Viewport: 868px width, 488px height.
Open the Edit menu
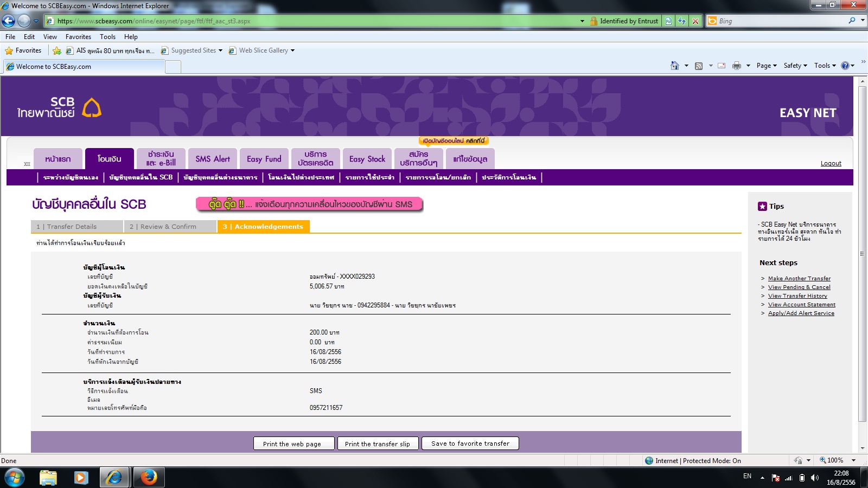pyautogui.click(x=29, y=37)
